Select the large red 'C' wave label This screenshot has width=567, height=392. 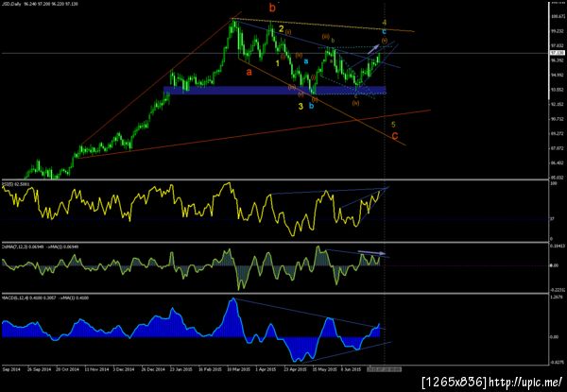tap(395, 136)
